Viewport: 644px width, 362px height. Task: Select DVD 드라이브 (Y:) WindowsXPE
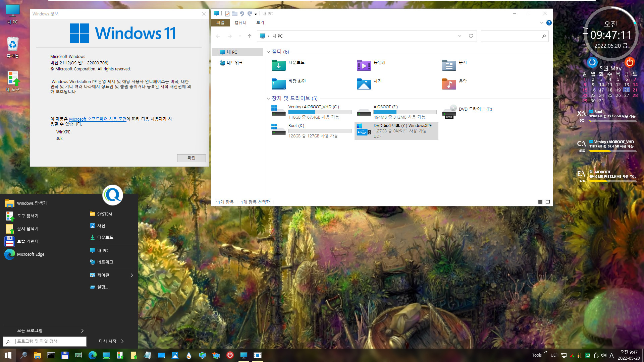(396, 131)
